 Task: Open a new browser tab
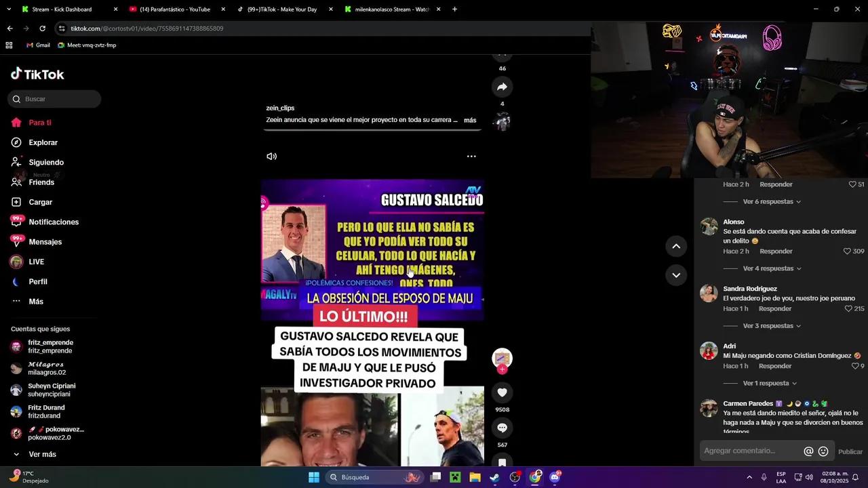coord(454,9)
